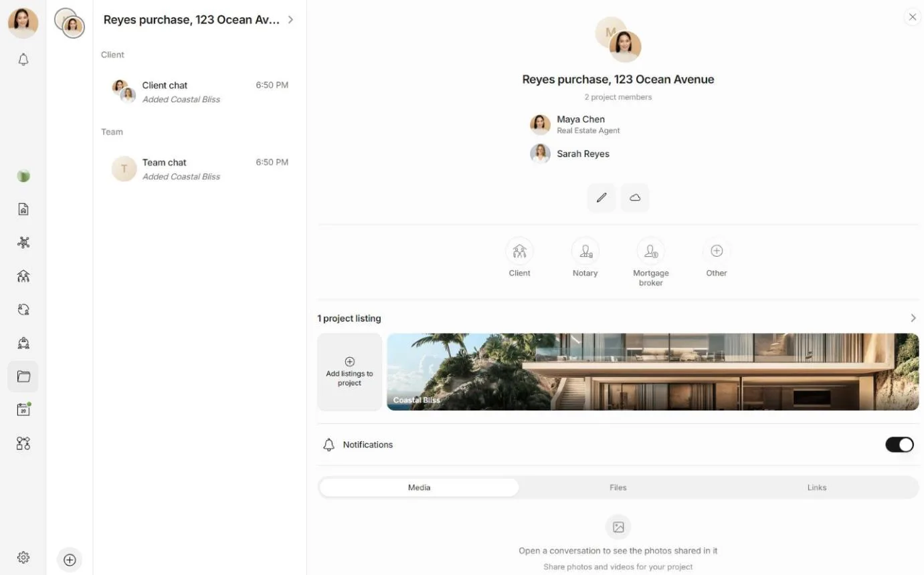Select the Reyes project avatar in the project column
Screen dimensions: 924x575
tap(70, 23)
